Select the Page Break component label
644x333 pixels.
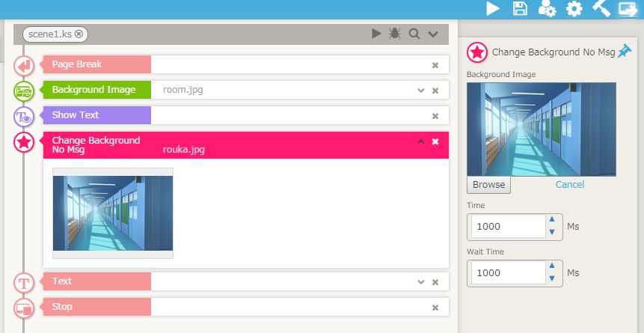click(x=97, y=64)
